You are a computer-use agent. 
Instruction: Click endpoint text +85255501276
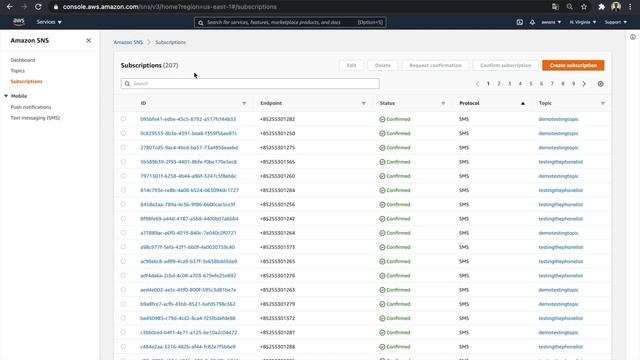coord(278,276)
